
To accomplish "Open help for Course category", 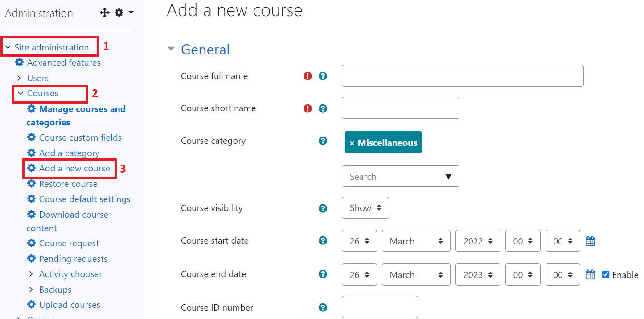I will tap(323, 141).
